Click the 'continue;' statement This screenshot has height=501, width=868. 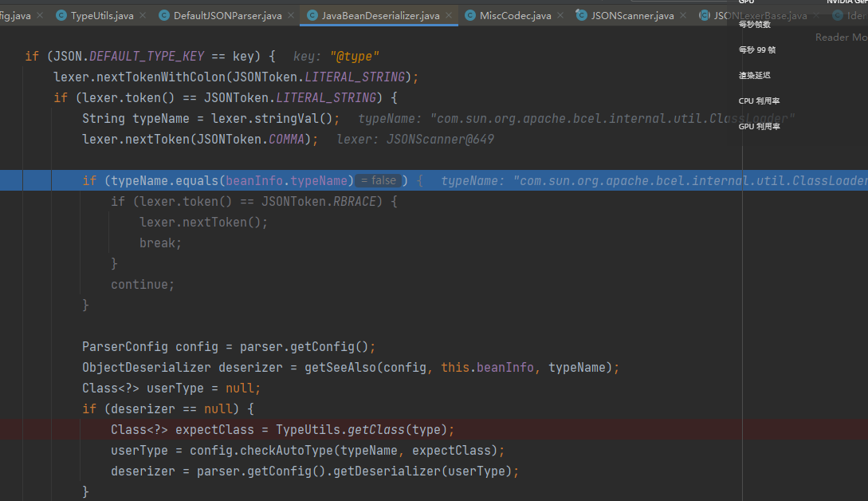tap(142, 285)
